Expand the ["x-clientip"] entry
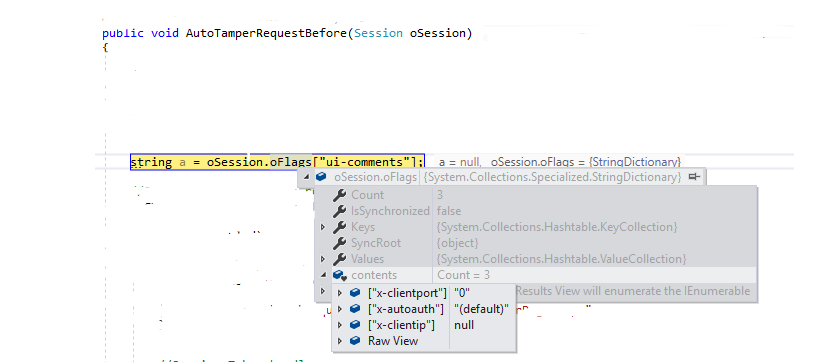 (340, 325)
